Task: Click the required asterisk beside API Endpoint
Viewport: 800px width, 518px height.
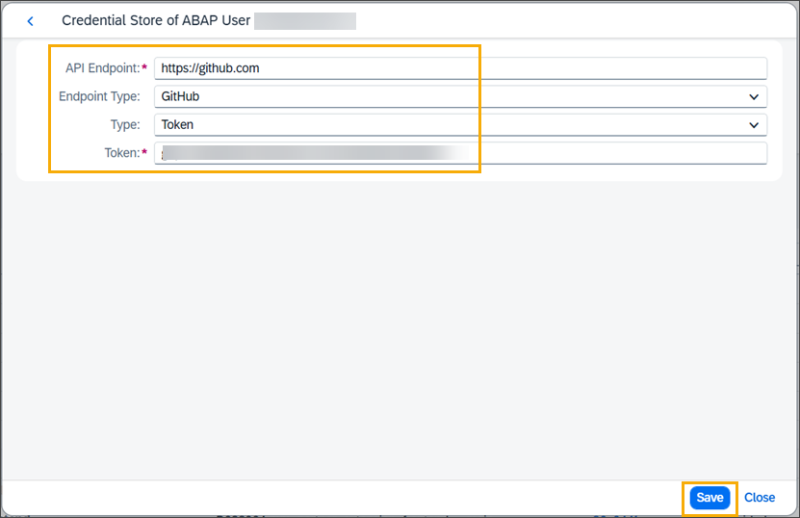Action: 145,67
